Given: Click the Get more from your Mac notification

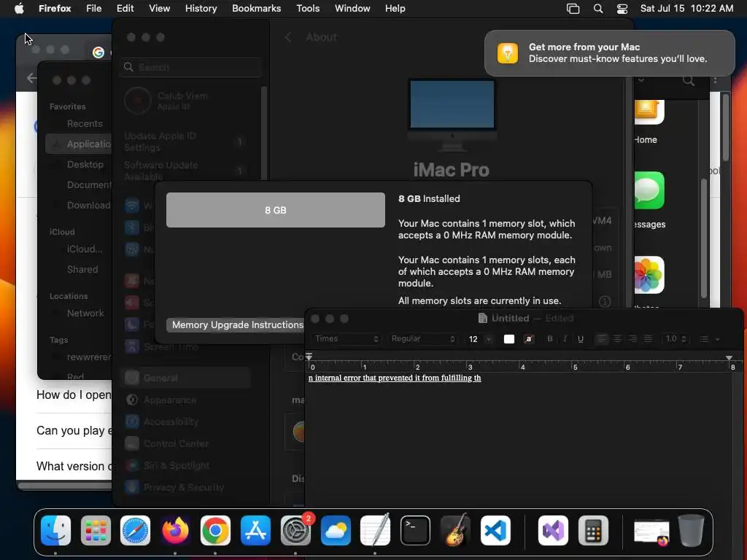Looking at the screenshot, I should point(609,52).
